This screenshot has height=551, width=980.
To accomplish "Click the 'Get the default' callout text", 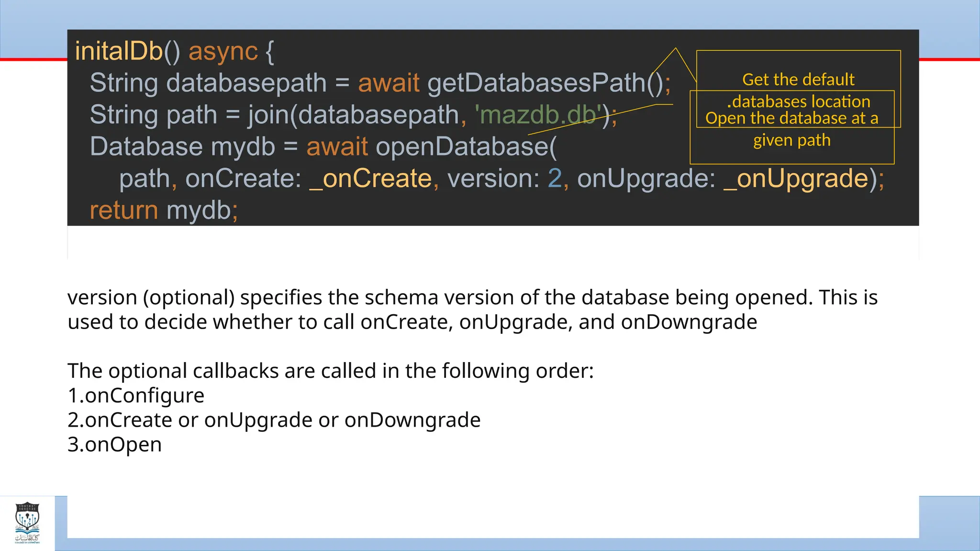I will point(798,79).
